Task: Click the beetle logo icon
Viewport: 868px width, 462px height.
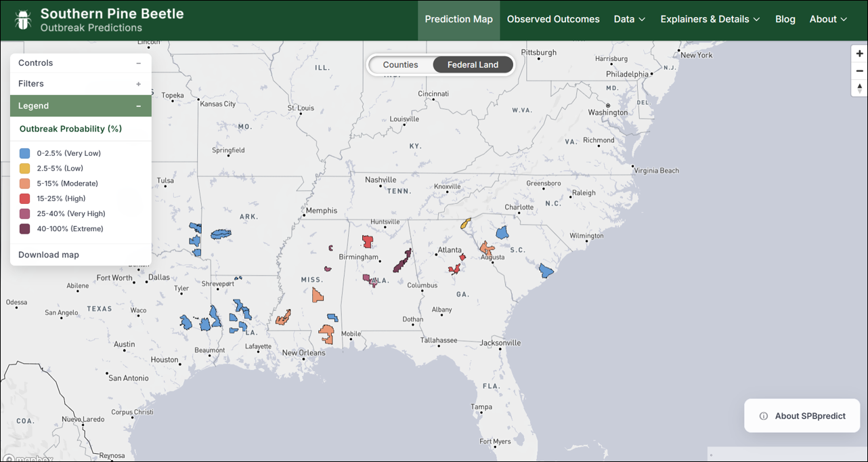Action: pyautogui.click(x=23, y=20)
